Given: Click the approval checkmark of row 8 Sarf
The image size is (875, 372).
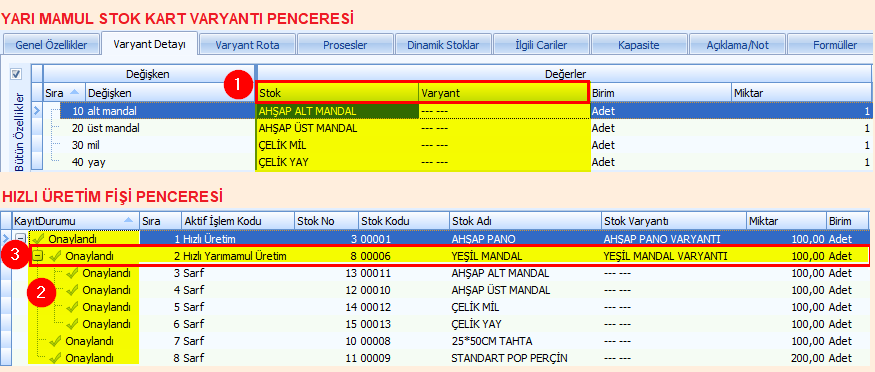Looking at the screenshot, I should point(55,357).
